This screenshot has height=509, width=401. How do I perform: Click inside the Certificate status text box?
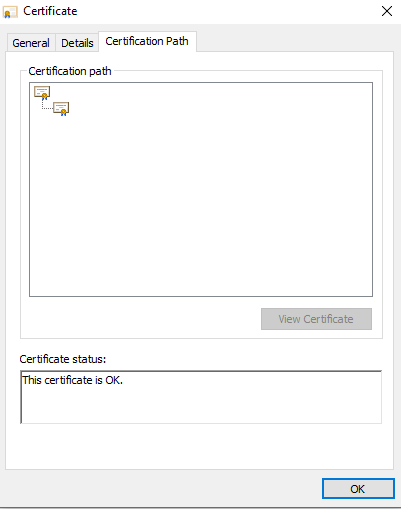(x=201, y=397)
